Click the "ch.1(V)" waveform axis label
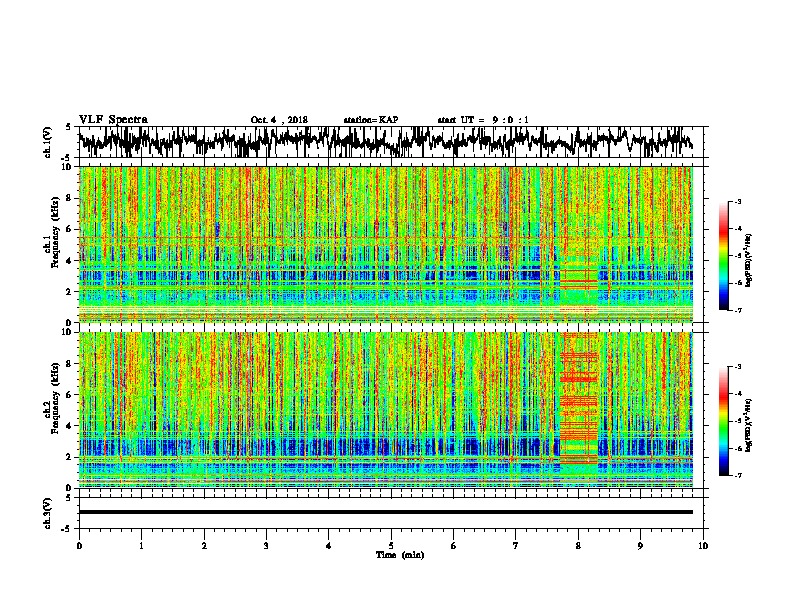Screen dimensions: 792x612 [x=48, y=142]
